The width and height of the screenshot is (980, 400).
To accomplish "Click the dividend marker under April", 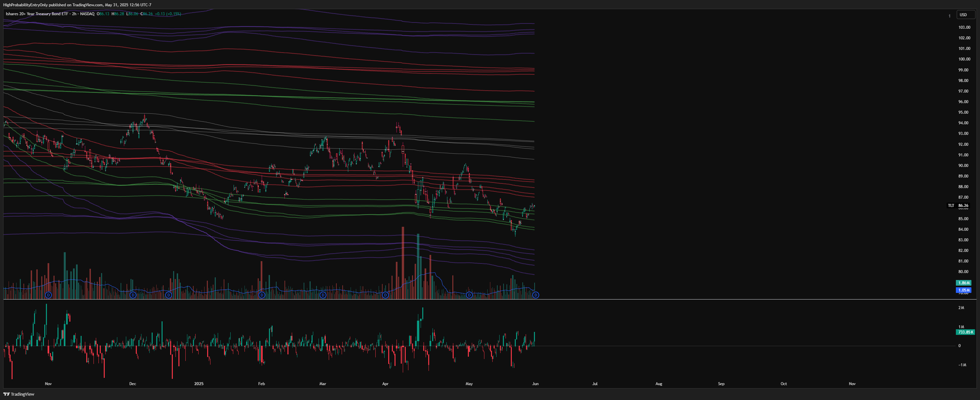I will click(x=385, y=295).
